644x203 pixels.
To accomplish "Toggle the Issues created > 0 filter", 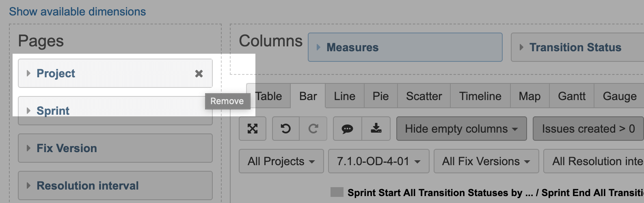I will tap(588, 129).
